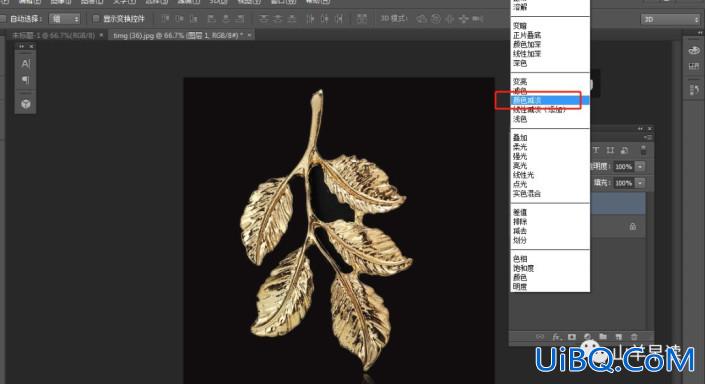705x384 pixels.
Task: Click the link layers icon
Action: point(540,336)
